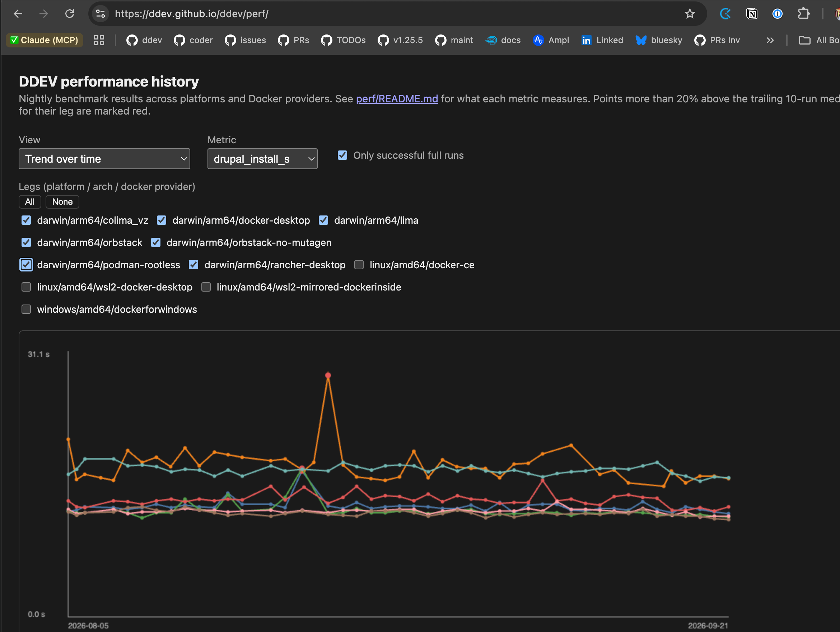Open the apps grid icon in bookmarks bar
840x632 pixels.
(x=99, y=40)
